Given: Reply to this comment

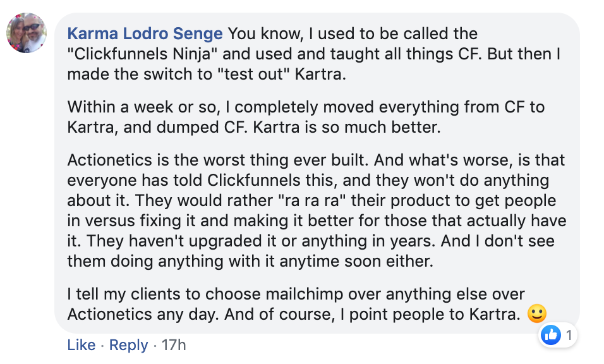Looking at the screenshot, I should pyautogui.click(x=128, y=345).
